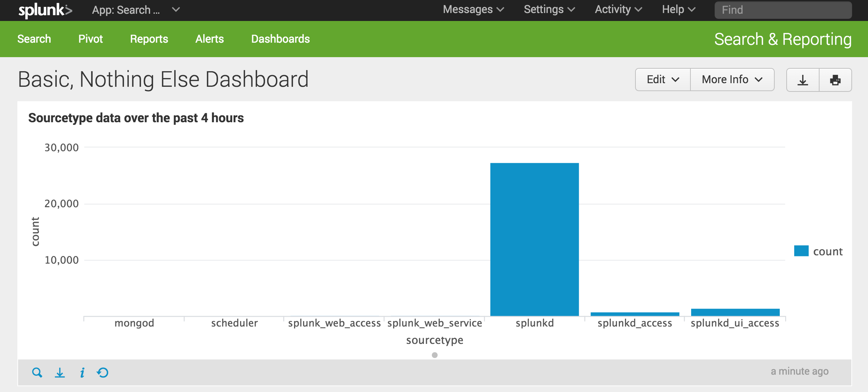Image resolution: width=868 pixels, height=392 pixels.
Task: Inspect the panel search job
Action: tap(82, 372)
